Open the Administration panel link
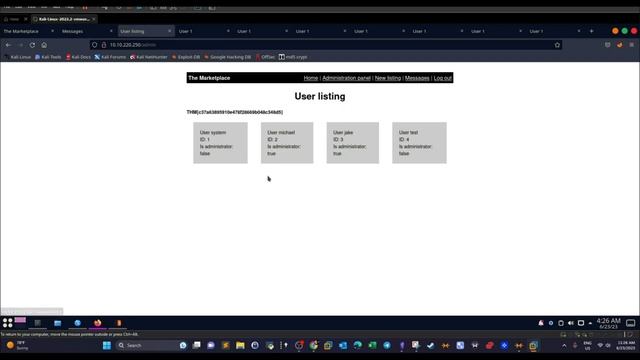The height and width of the screenshot is (360, 640). (347, 78)
